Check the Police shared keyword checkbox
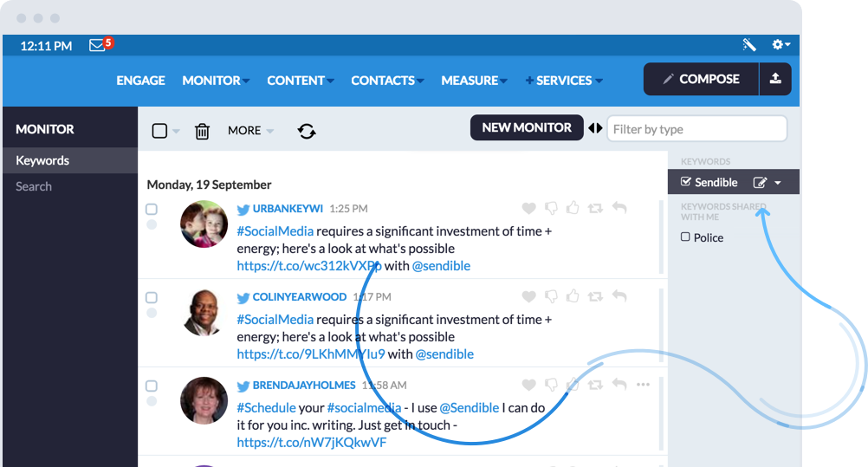This screenshot has width=868, height=467. [685, 237]
